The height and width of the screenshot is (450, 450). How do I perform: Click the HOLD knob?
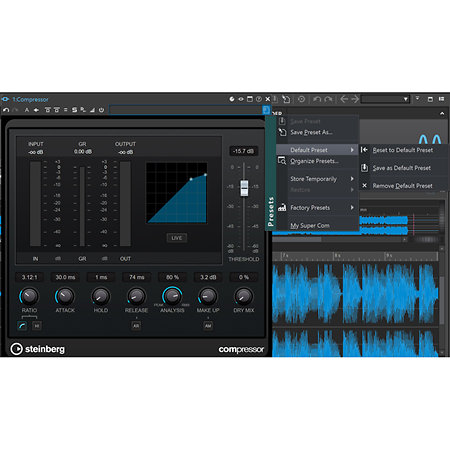click(101, 296)
